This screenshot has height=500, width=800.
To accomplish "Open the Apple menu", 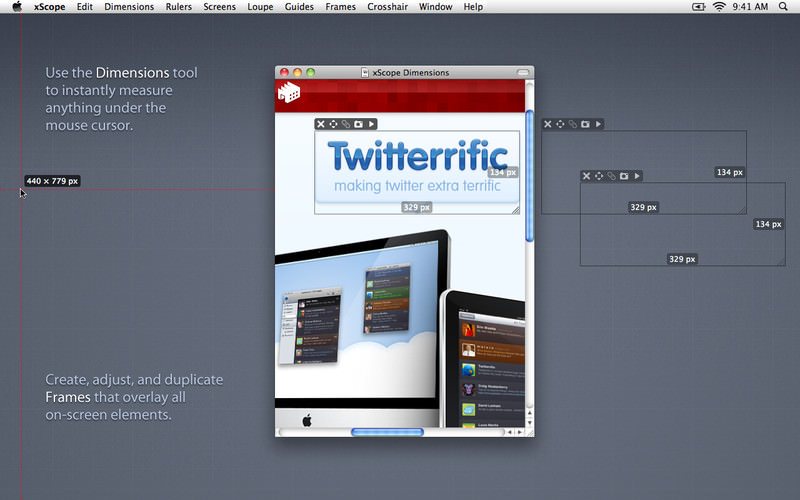I will [x=17, y=7].
